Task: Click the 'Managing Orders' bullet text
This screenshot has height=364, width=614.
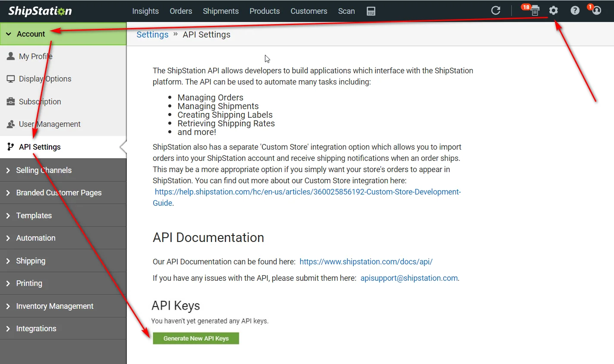Action: coord(211,97)
